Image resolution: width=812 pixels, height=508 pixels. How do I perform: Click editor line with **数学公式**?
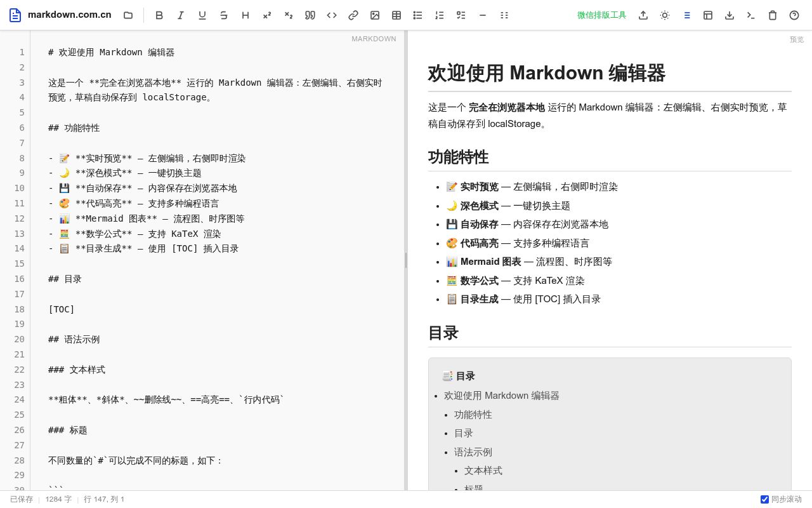(134, 234)
